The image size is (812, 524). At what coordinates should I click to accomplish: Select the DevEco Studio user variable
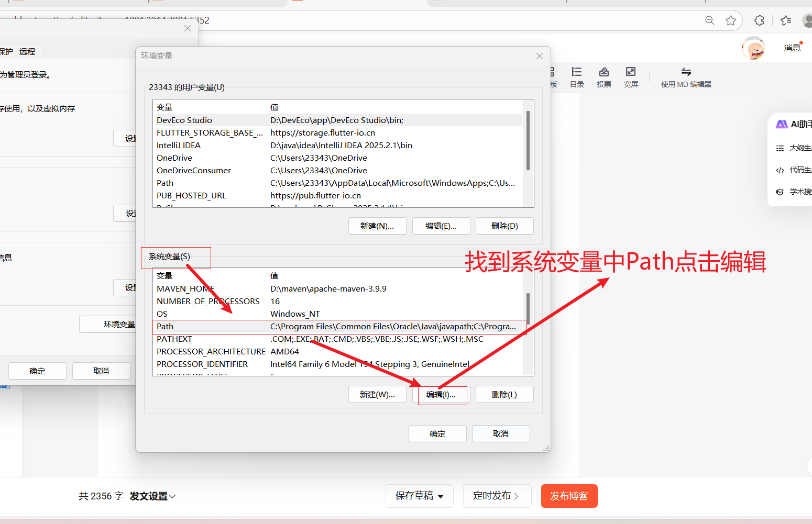[x=338, y=120]
